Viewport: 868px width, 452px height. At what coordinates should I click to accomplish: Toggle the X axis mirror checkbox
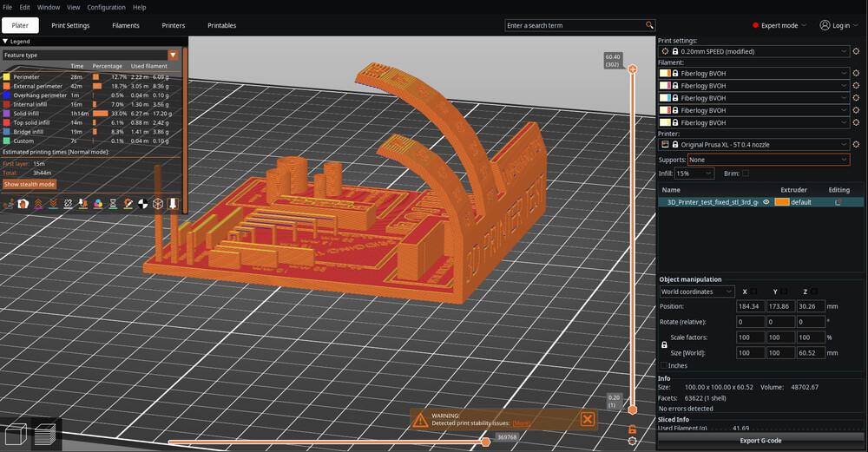[x=754, y=292]
